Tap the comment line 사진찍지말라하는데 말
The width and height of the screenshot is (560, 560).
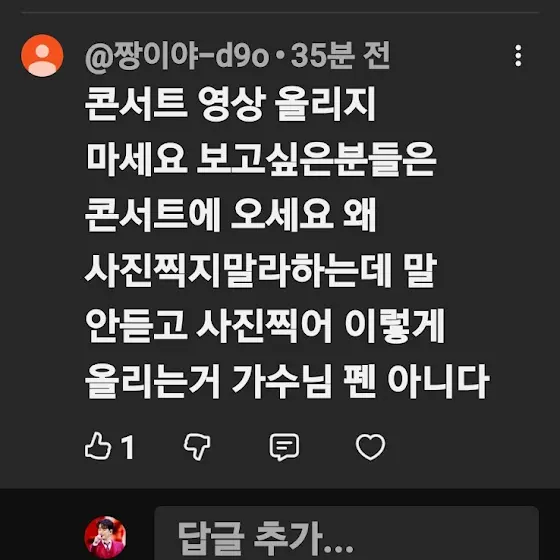coord(261,270)
